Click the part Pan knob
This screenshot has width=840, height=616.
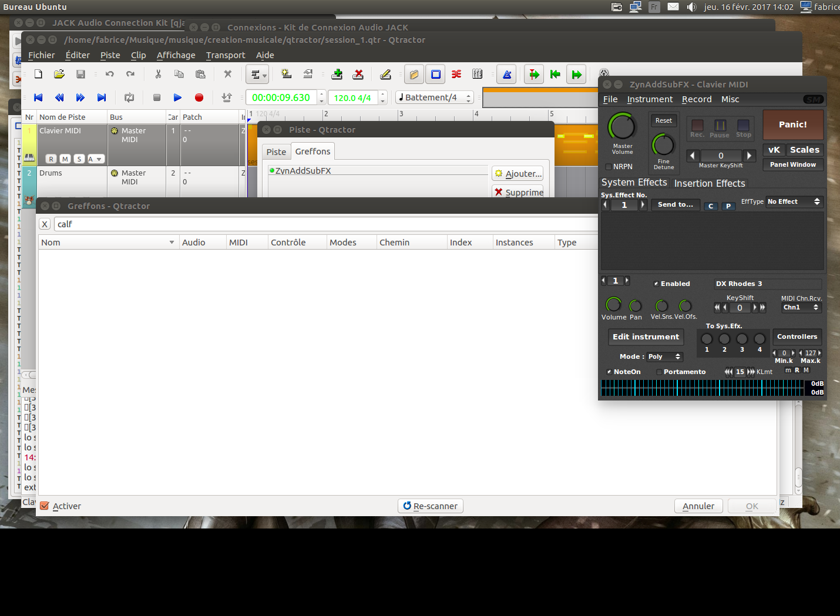(x=636, y=305)
